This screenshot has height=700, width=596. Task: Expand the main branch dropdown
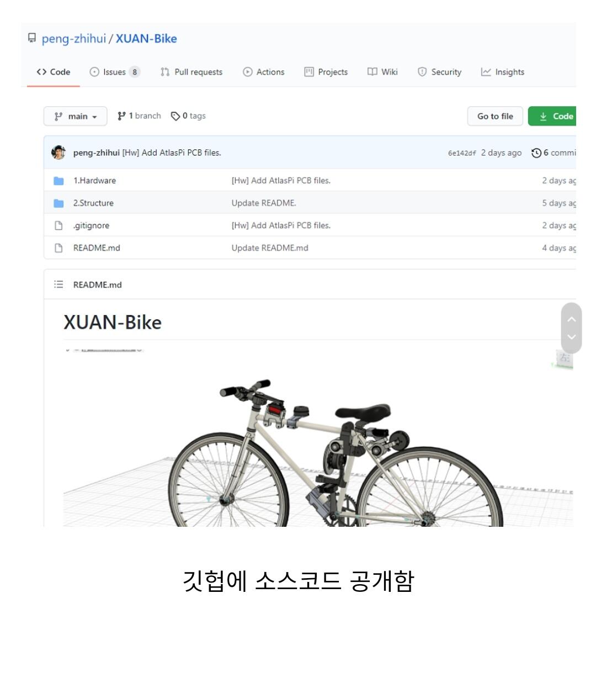pos(76,116)
